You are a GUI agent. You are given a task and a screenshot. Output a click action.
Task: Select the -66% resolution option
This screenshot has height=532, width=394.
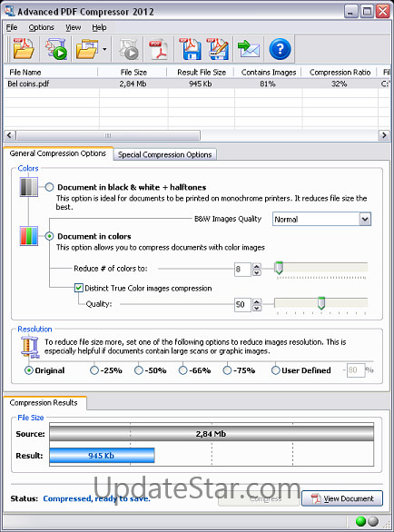coord(182,370)
